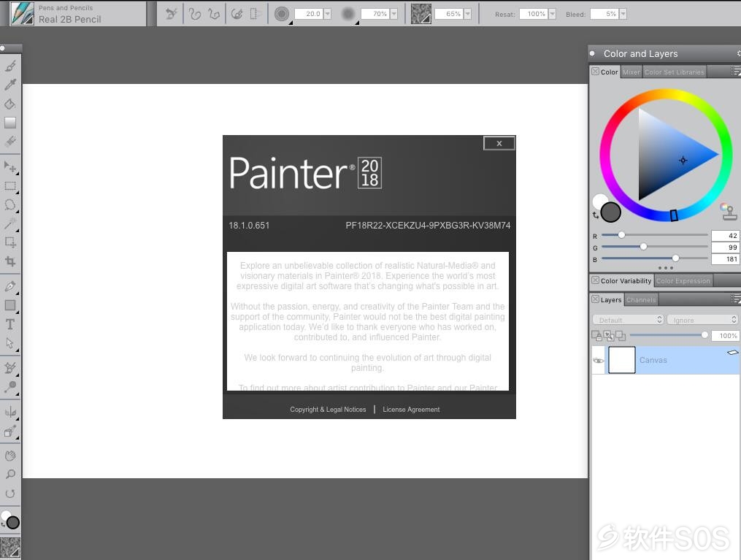
Task: Select the Pen tool
Action: (10, 286)
